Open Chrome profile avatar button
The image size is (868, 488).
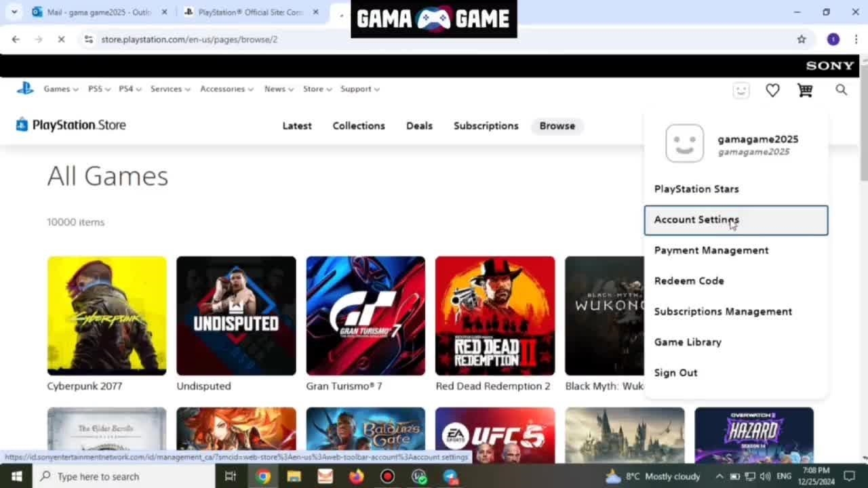[x=833, y=39]
